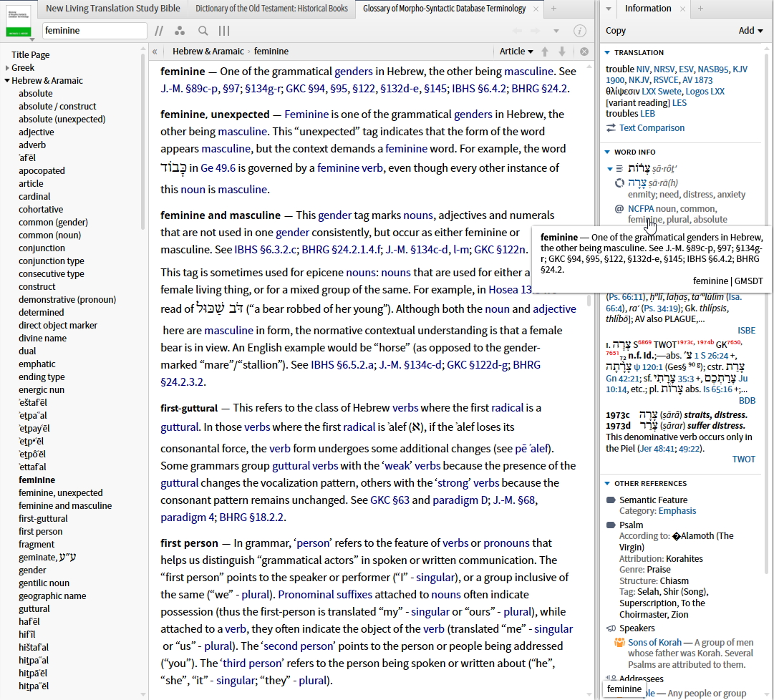The height and width of the screenshot is (700, 774).
Task: Open the Ge 49.6 reference link
Action: (218, 167)
